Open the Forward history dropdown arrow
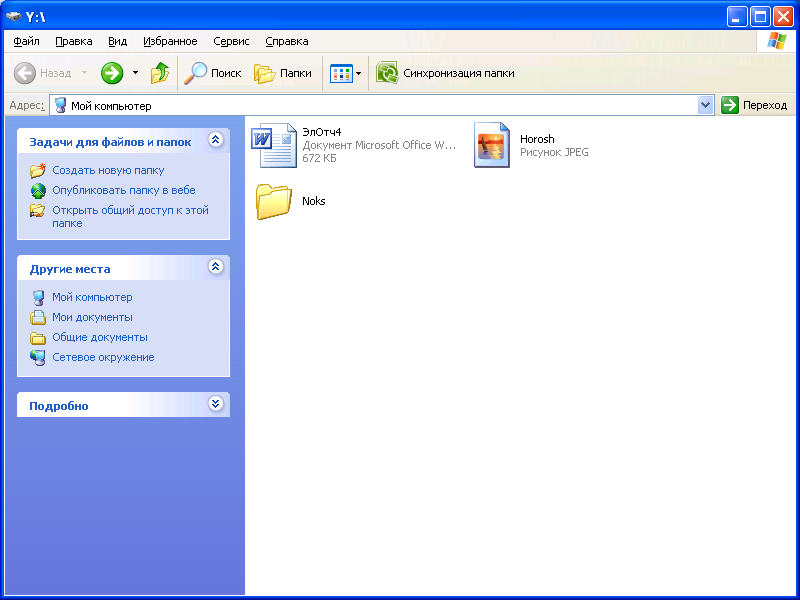Screen dimensions: 800x600 click(135, 73)
